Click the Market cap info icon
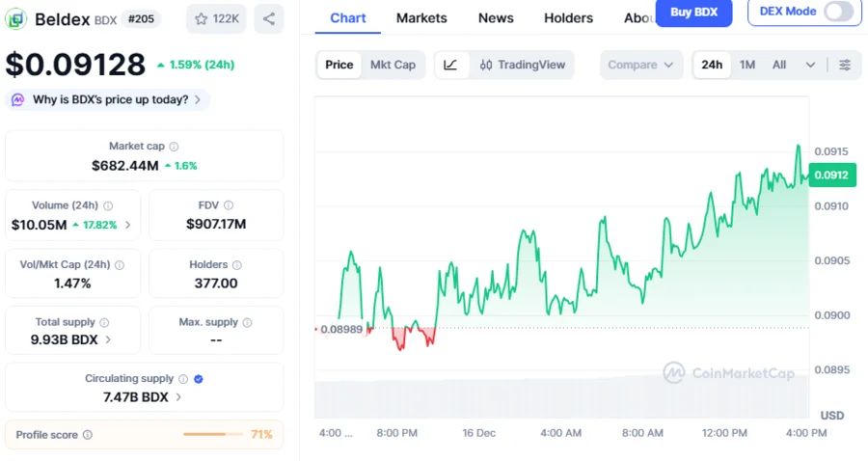 (x=174, y=147)
